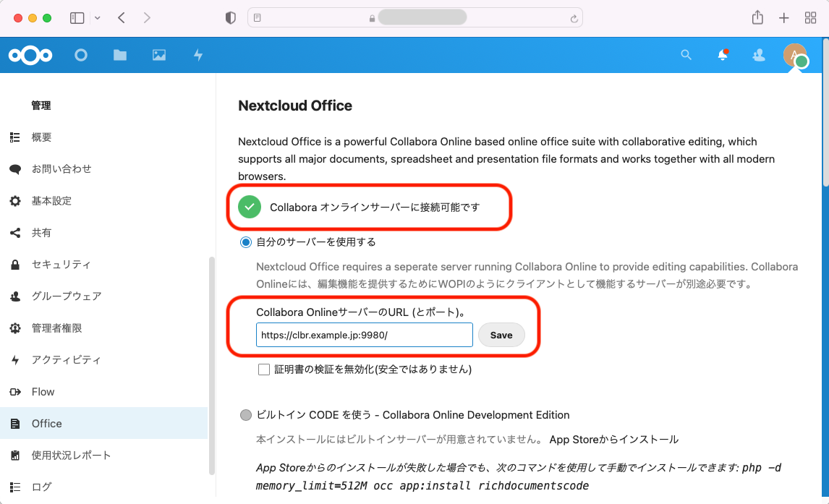
Task: Click App Storeからインストール link
Action: tap(614, 440)
